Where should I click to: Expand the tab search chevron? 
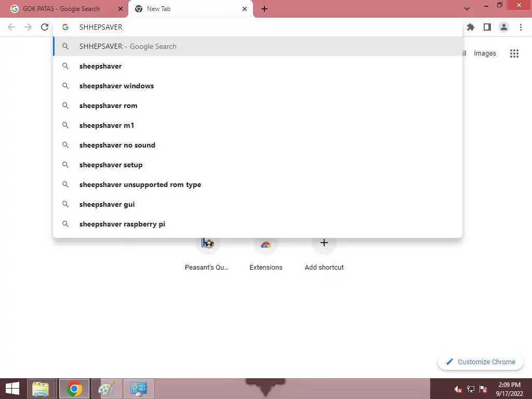click(467, 9)
